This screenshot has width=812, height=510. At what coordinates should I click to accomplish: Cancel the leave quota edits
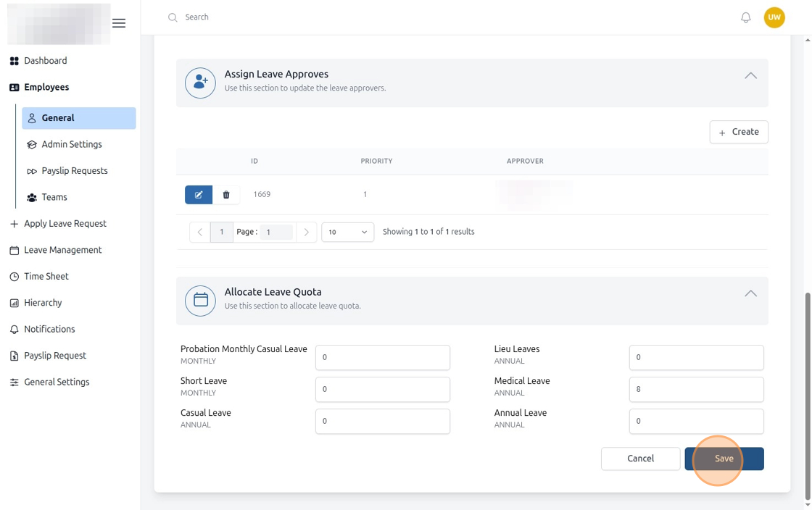click(641, 459)
